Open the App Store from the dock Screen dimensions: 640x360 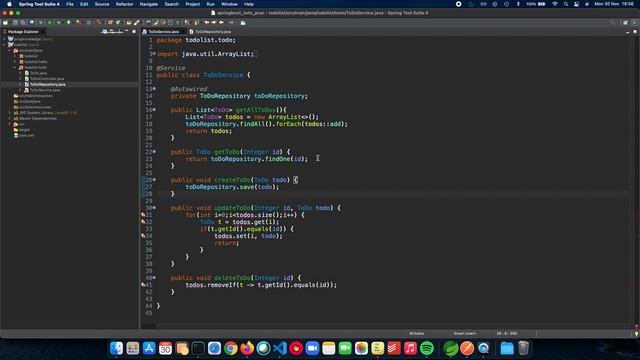(149, 348)
